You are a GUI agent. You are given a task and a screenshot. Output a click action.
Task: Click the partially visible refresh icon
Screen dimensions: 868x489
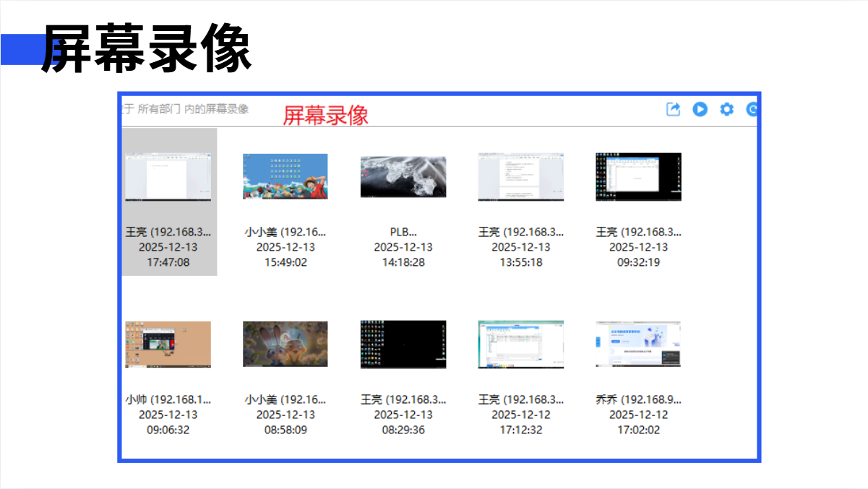(x=752, y=110)
